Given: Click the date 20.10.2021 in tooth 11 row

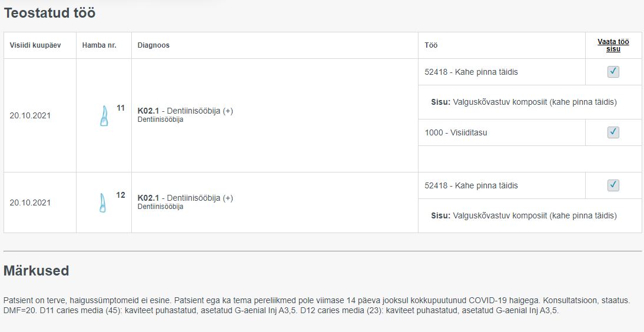Looking at the screenshot, I should [x=30, y=116].
